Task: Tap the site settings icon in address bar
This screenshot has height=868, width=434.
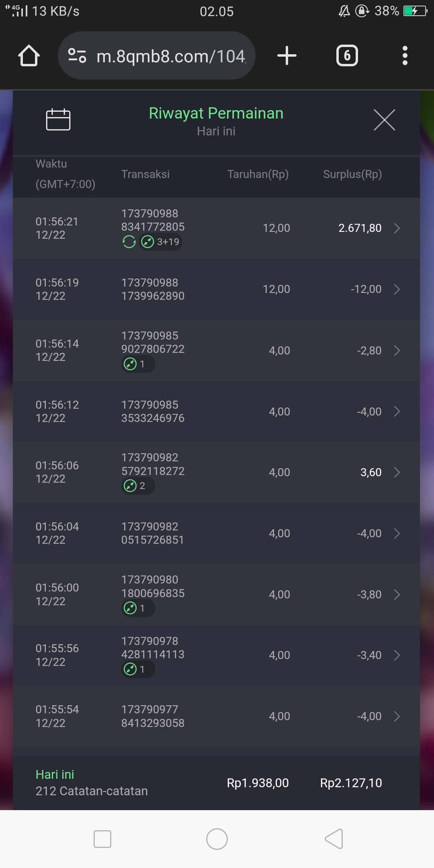Action: click(77, 55)
